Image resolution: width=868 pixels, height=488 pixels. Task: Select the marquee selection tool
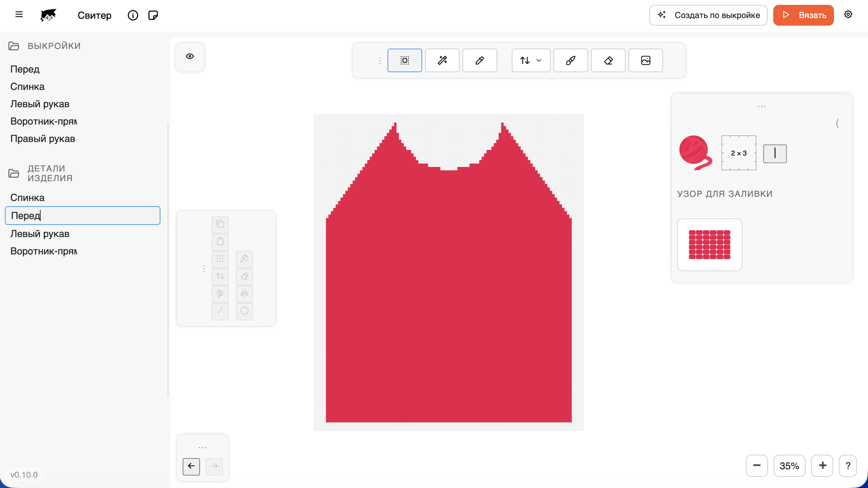404,60
